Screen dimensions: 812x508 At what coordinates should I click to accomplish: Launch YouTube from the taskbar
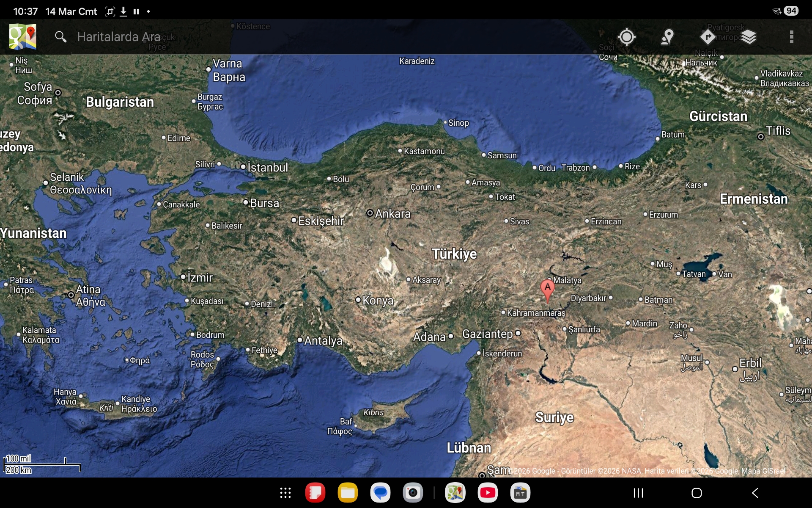click(488, 493)
